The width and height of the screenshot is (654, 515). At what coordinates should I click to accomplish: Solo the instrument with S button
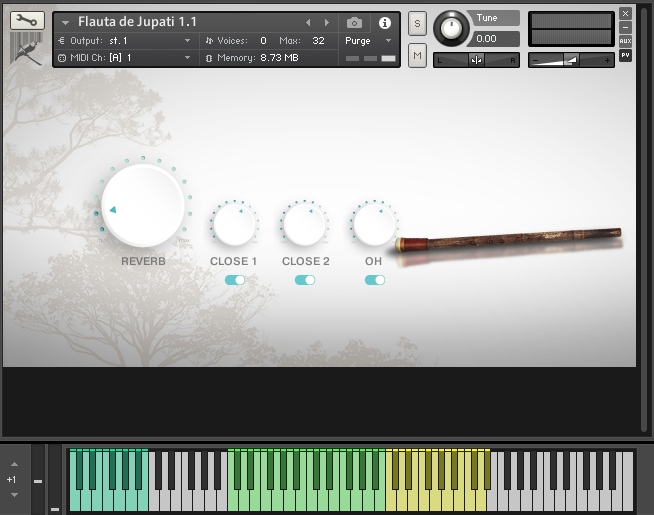[x=417, y=23]
